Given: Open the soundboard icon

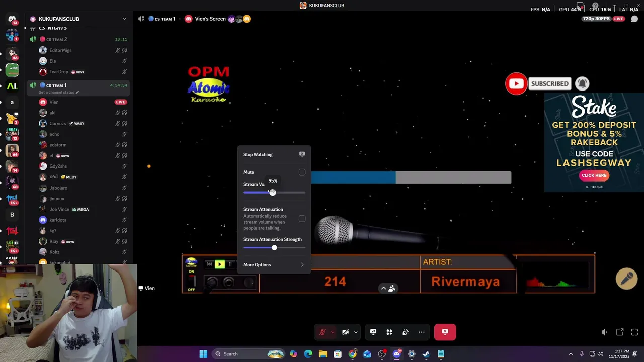Looking at the screenshot, I should 406,332.
